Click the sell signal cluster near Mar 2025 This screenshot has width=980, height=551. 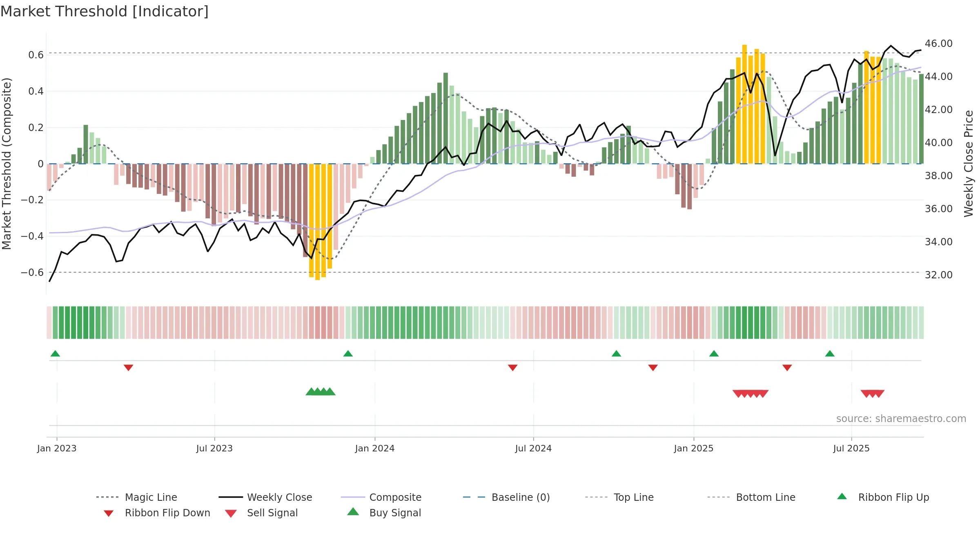(751, 394)
